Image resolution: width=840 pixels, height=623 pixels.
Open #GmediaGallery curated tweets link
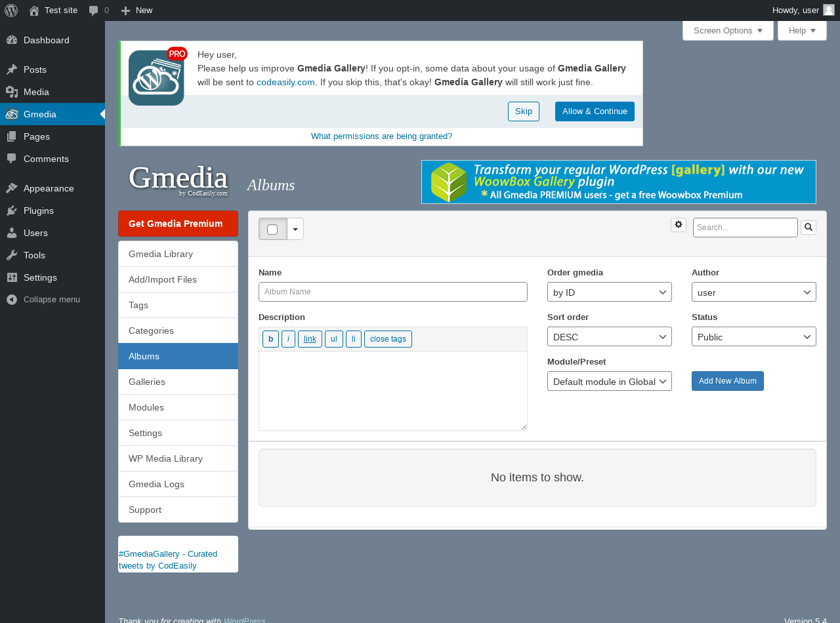(x=168, y=559)
